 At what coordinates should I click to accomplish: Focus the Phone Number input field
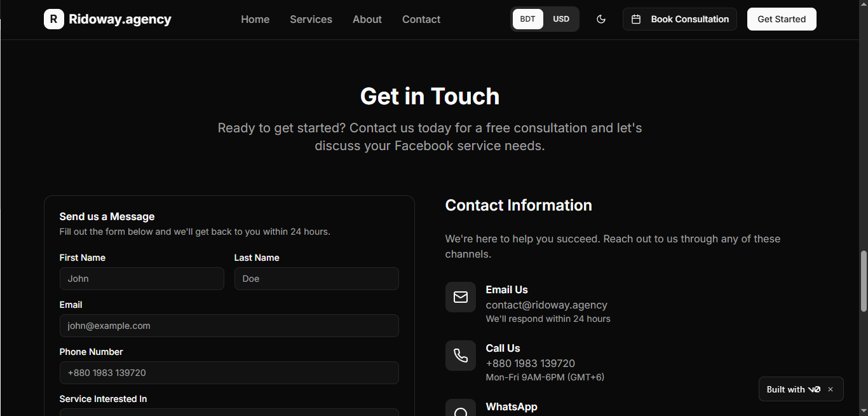(229, 373)
